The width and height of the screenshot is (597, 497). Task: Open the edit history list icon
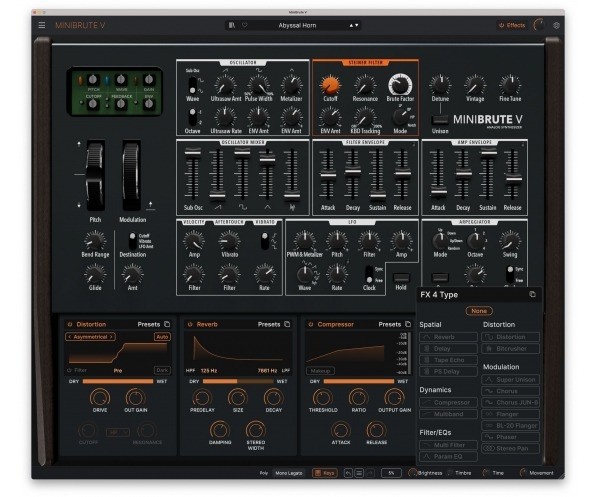pyautogui.click(x=359, y=473)
